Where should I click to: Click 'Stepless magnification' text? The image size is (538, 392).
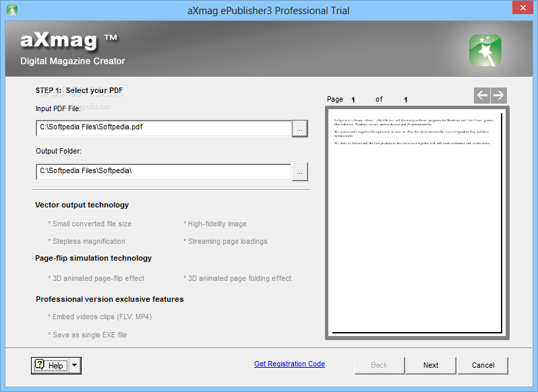(86, 241)
